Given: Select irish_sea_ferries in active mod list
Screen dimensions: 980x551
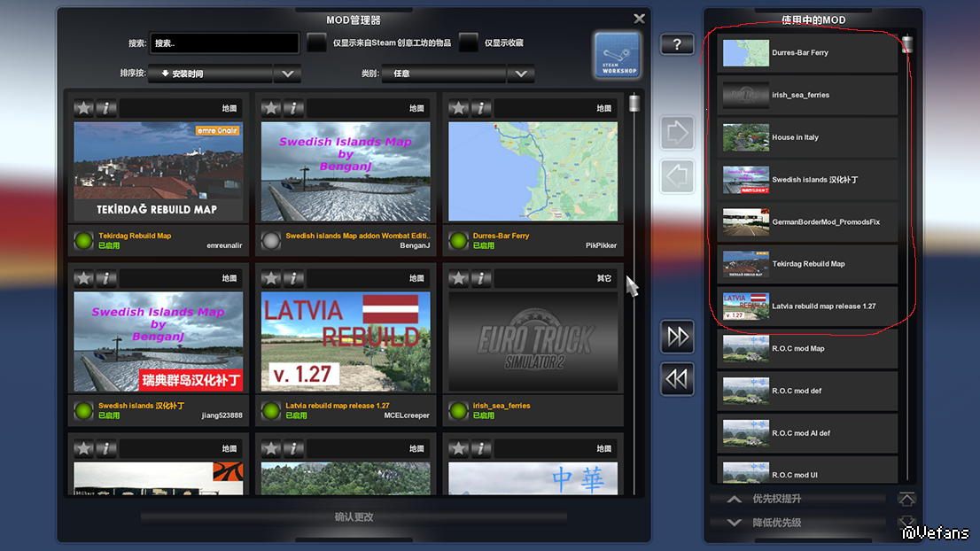Looking at the screenshot, I should click(807, 95).
